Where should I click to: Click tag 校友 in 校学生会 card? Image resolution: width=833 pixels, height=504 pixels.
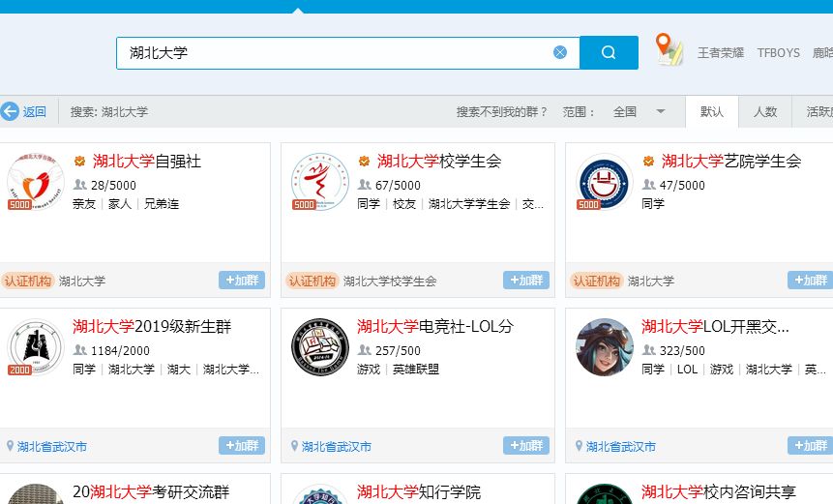[x=404, y=204]
